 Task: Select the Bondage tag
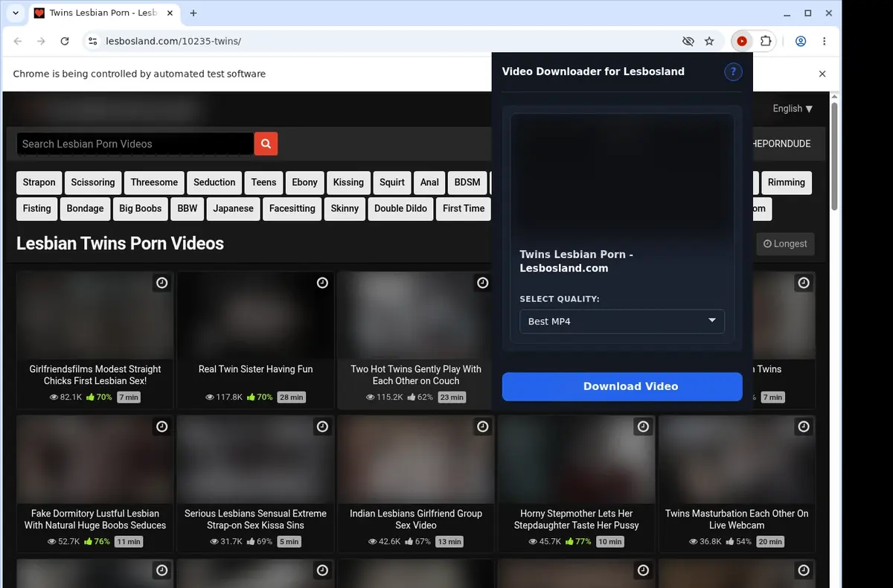point(85,208)
